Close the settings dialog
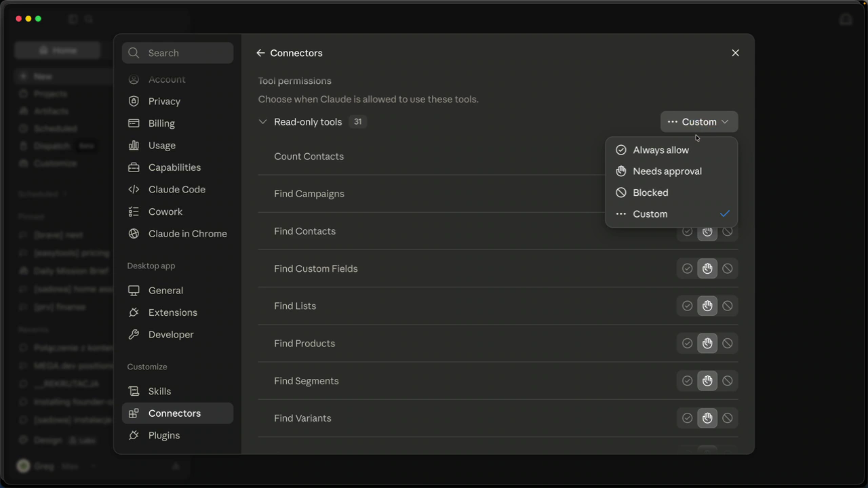Image resolution: width=868 pixels, height=488 pixels. (x=735, y=53)
